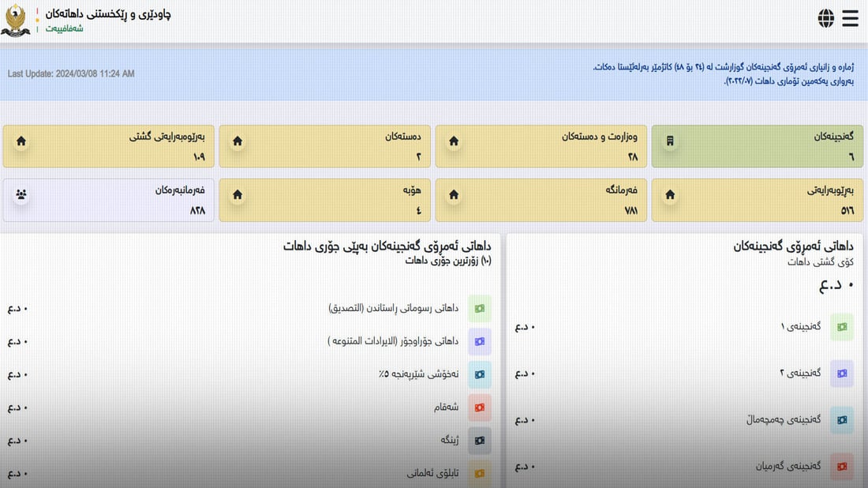
Task: Click the gray banknote icon beside ژینگە
Action: [x=479, y=441]
